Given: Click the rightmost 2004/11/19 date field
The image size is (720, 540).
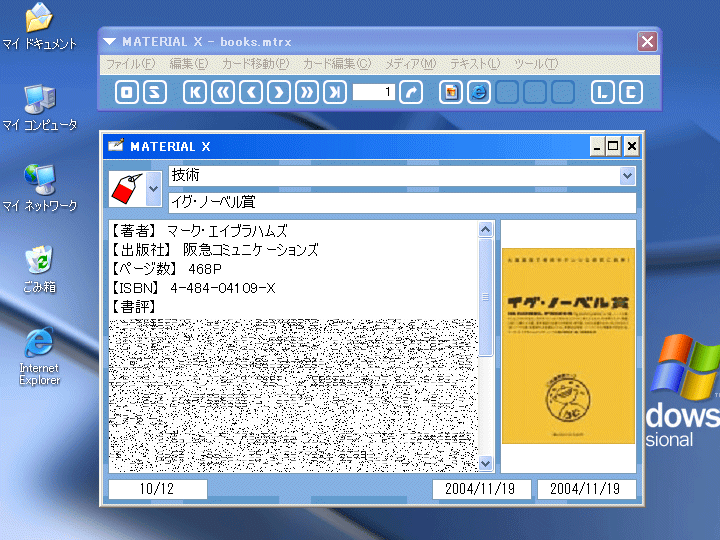Looking at the screenshot, I should 586,489.
